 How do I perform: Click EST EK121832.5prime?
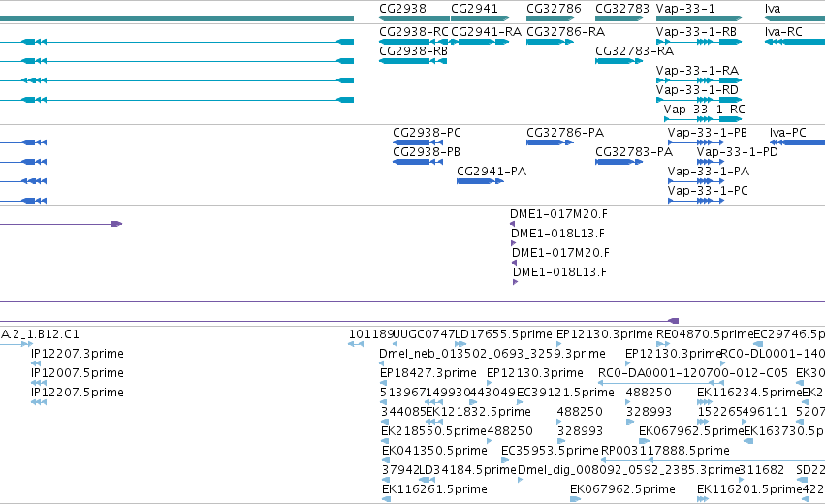(478, 412)
